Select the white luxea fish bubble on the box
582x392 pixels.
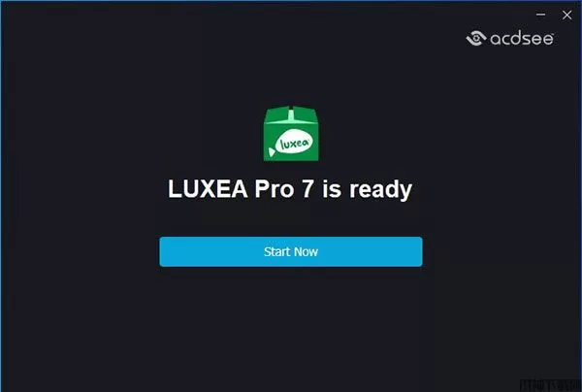point(296,143)
